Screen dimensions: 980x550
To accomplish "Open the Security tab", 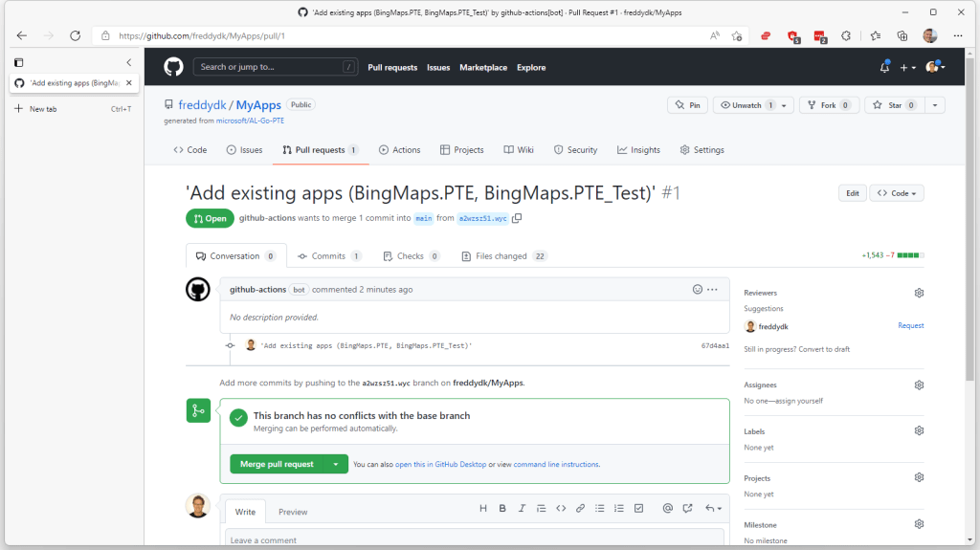I will 575,150.
